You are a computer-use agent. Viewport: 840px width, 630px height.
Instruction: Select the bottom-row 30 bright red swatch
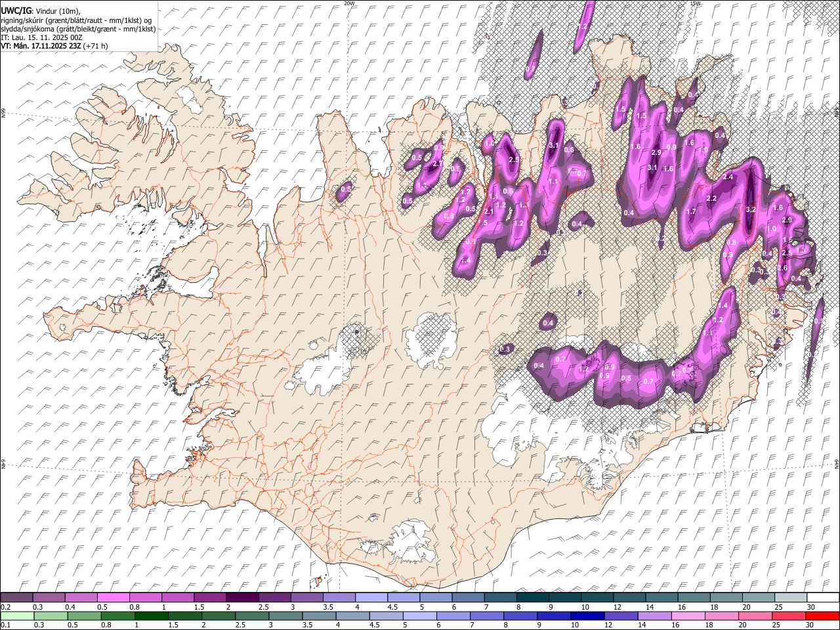point(822,616)
